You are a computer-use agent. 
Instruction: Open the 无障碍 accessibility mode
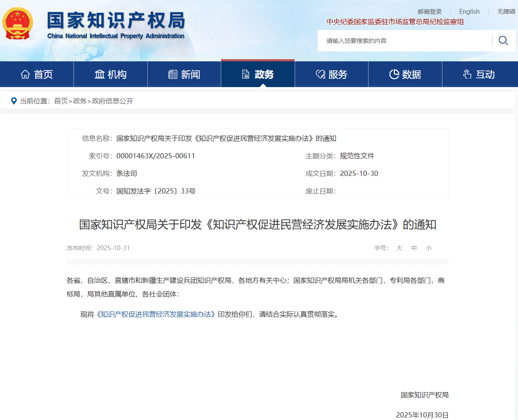(506, 11)
